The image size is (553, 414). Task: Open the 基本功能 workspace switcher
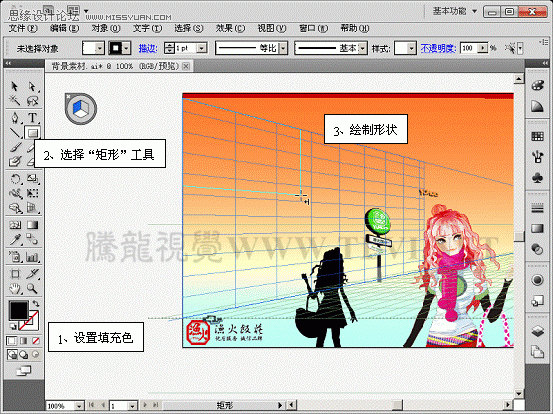pos(455,11)
